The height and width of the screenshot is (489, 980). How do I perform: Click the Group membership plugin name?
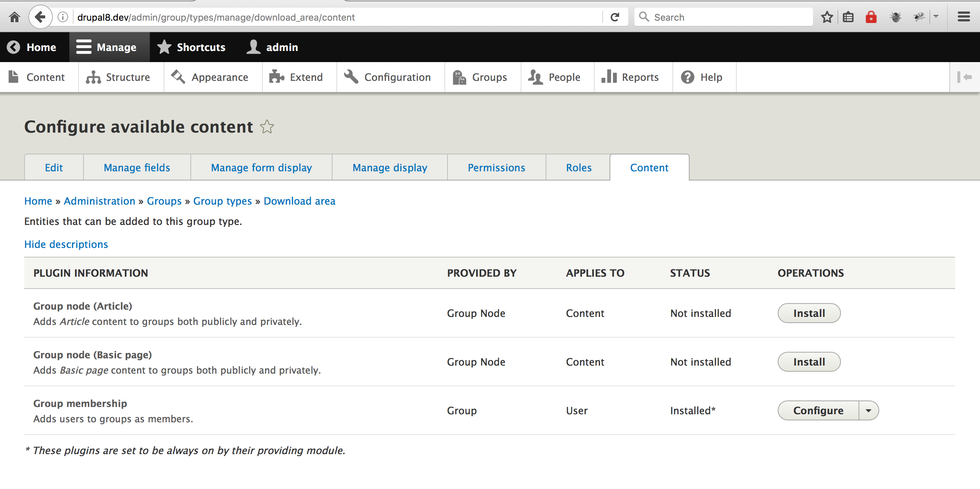[80, 403]
